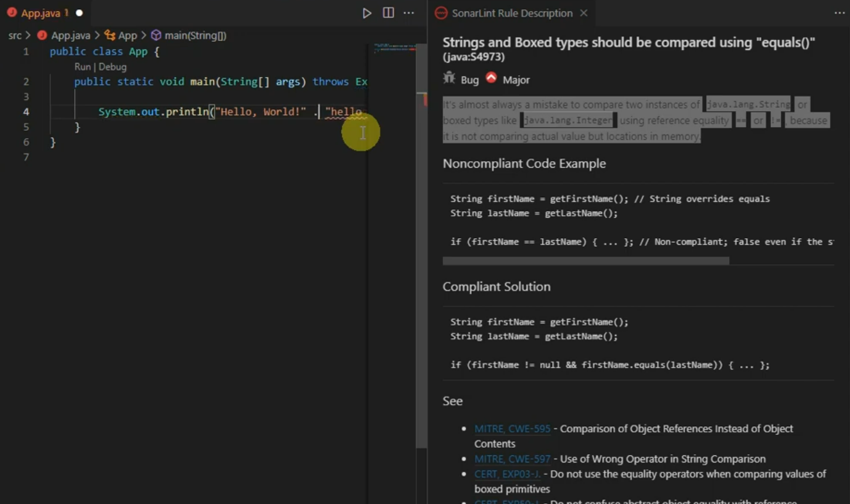Click line number 2 in gutter
Image resolution: width=850 pixels, height=504 pixels.
(26, 81)
